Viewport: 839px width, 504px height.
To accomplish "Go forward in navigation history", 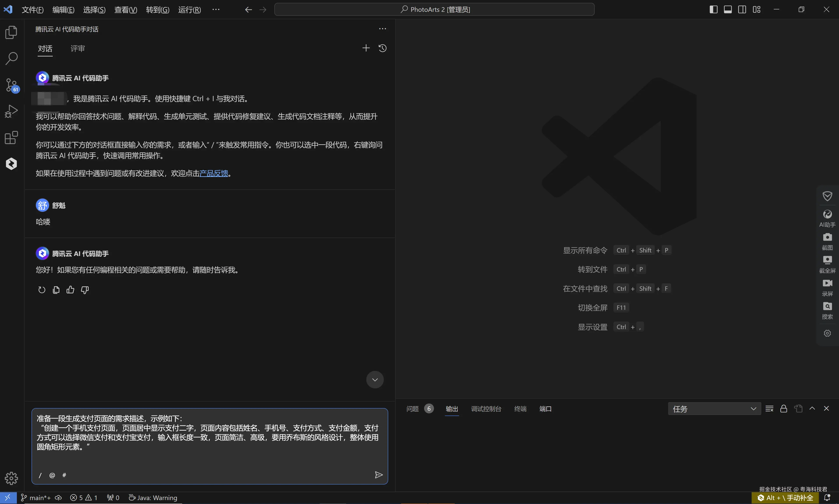I will tap(263, 9).
